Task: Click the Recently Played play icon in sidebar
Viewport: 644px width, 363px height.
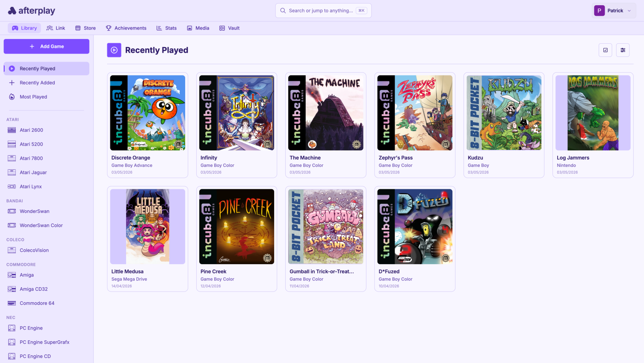Action: click(x=12, y=68)
